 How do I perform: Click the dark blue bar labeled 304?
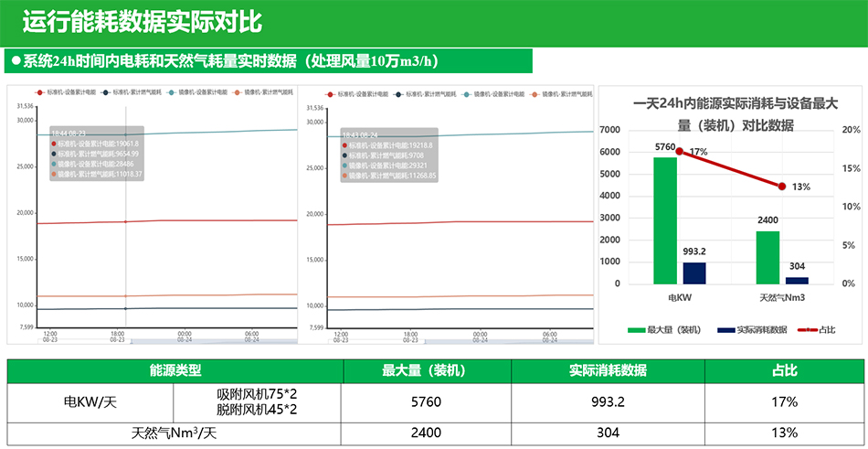797,281
